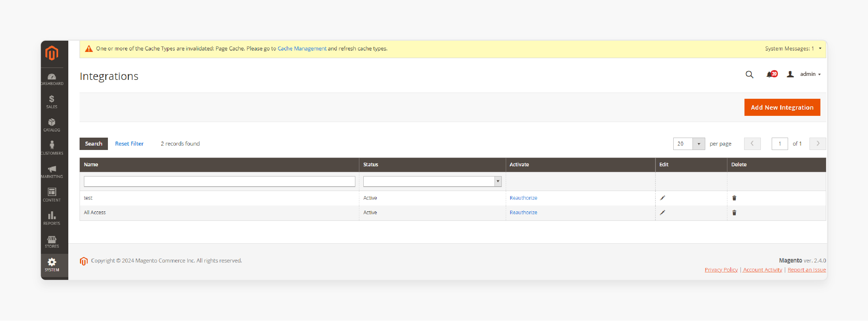Reauthorize the All Access integration
Viewport: 868px width, 321px height.
coord(523,212)
